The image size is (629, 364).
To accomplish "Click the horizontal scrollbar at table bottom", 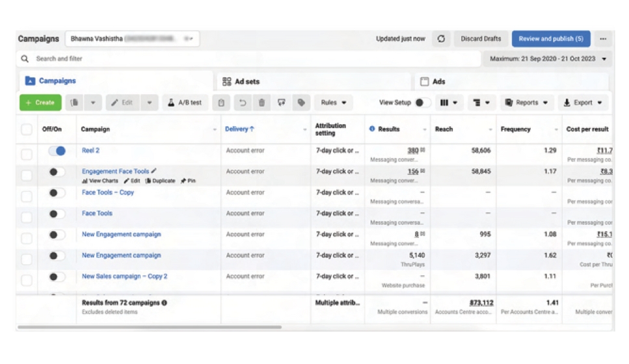I will click(150, 327).
